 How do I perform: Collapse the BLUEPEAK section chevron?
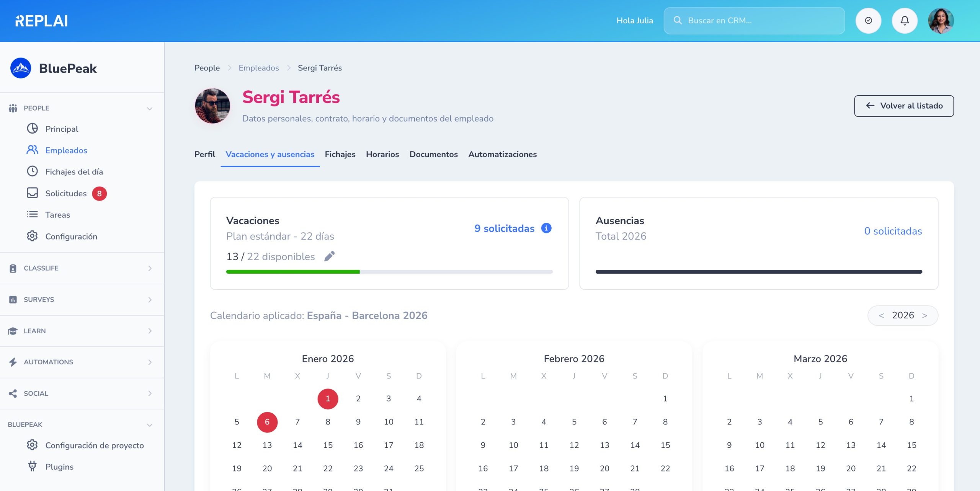pyautogui.click(x=150, y=425)
